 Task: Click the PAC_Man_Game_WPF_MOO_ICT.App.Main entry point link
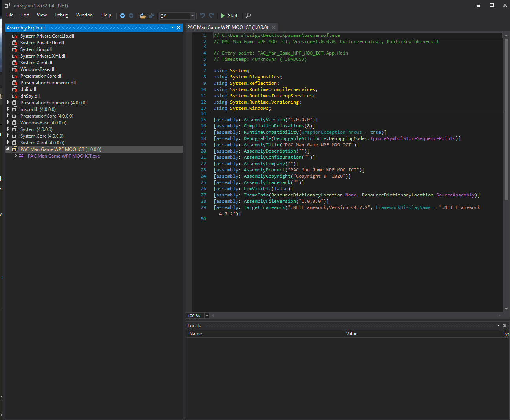[x=303, y=53]
